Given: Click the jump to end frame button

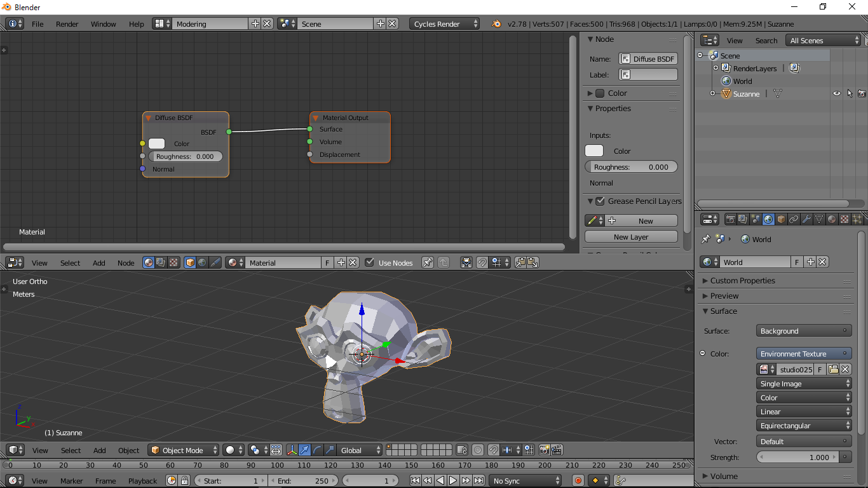Looking at the screenshot, I should (x=478, y=481).
